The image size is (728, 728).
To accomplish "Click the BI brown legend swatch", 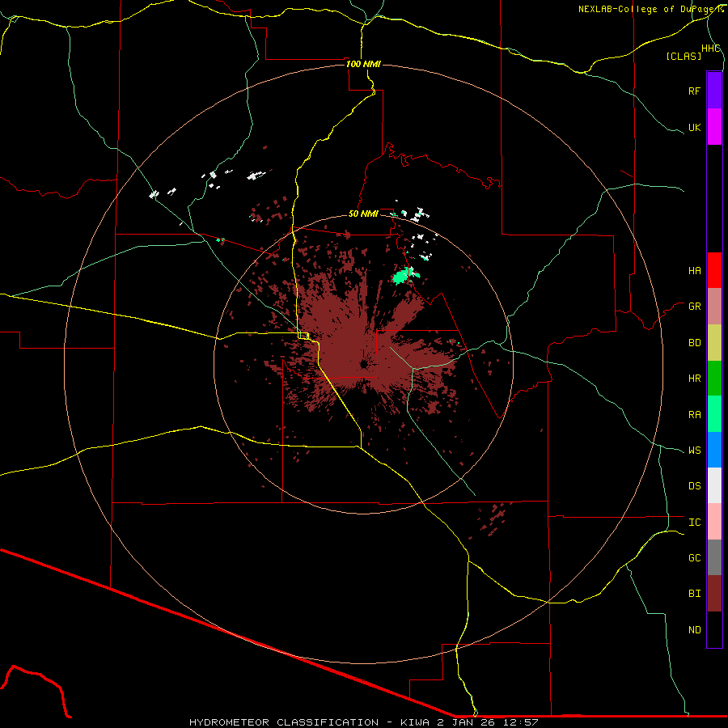I will coord(714,594).
